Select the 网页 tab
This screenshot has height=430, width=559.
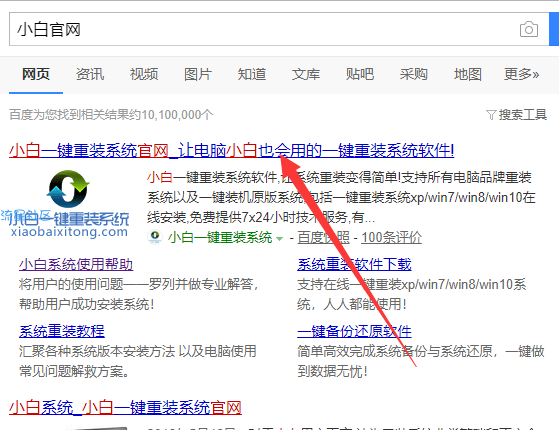[x=36, y=74]
